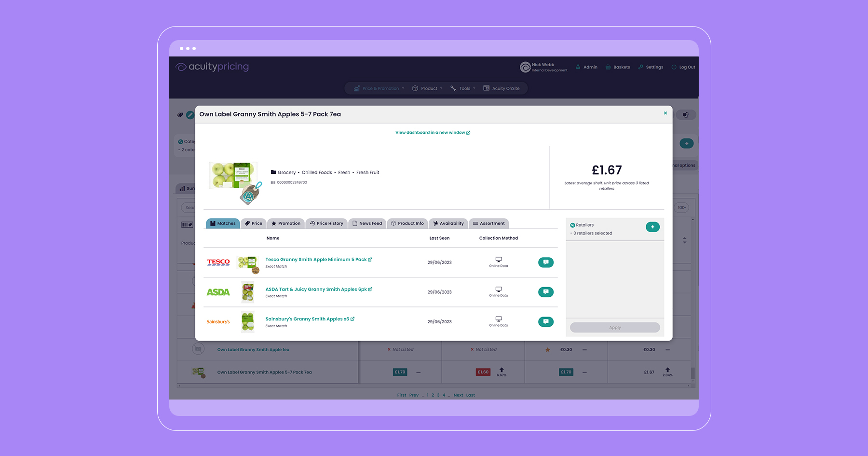Image resolution: width=868 pixels, height=456 pixels.
Task: Click ASDA apples product thumbnail
Action: pos(248,292)
